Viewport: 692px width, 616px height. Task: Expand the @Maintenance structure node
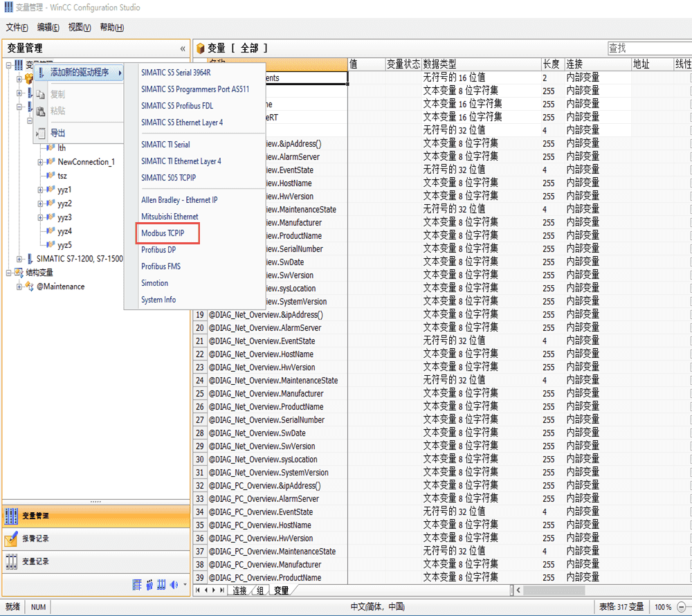pos(19,287)
